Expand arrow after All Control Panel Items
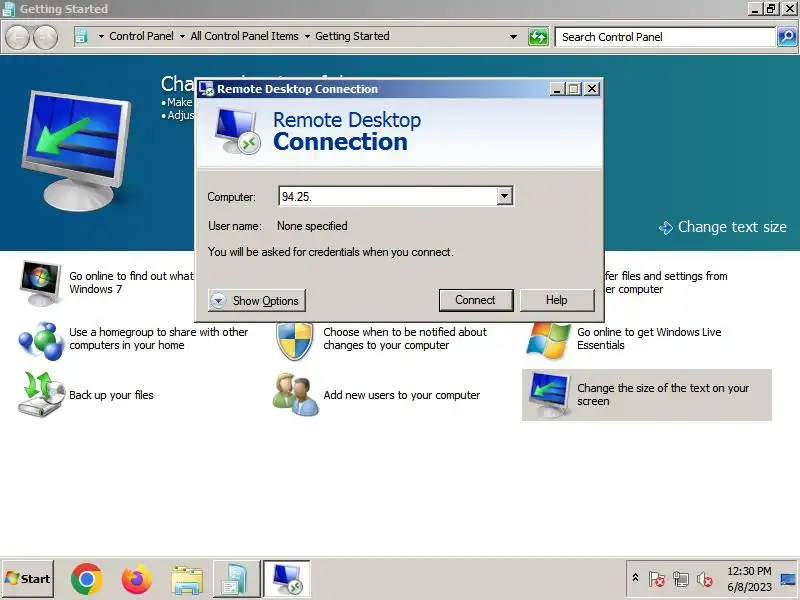 [x=307, y=37]
